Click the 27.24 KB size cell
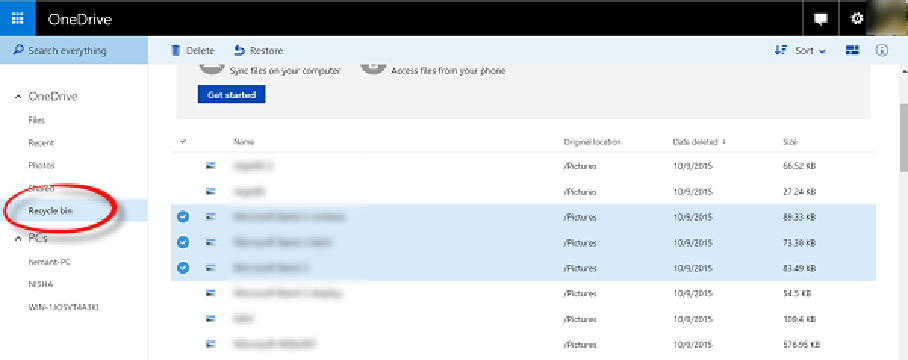The image size is (908, 360). coord(799,191)
